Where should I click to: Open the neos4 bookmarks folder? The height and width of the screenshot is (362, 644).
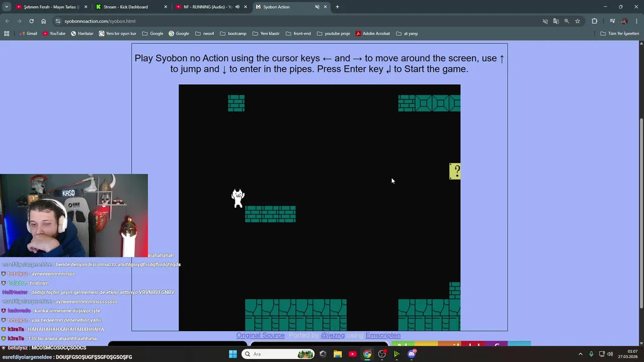[x=204, y=33]
